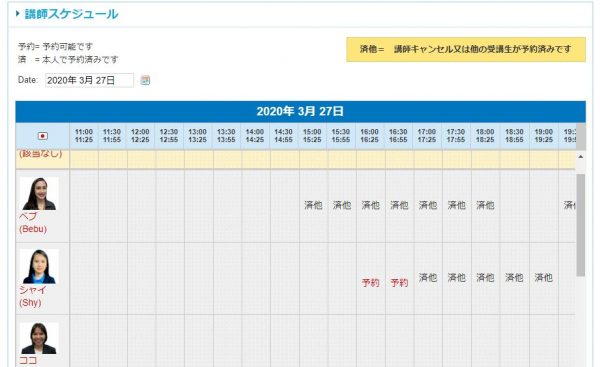Click the arrow beside 講師スケジュール heading
The image size is (600, 367).
pos(18,14)
